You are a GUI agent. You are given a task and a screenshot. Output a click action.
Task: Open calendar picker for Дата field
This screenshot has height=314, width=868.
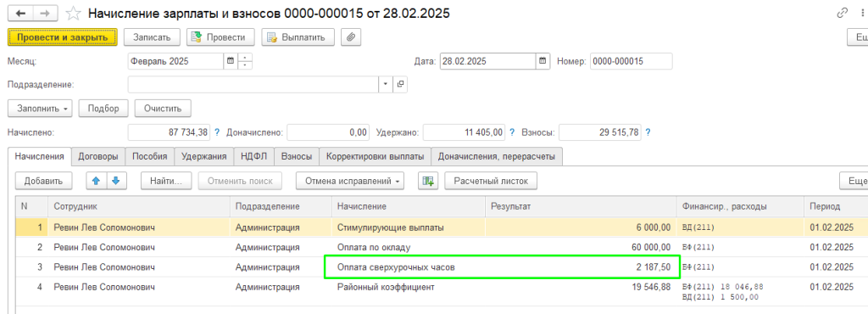click(x=543, y=61)
